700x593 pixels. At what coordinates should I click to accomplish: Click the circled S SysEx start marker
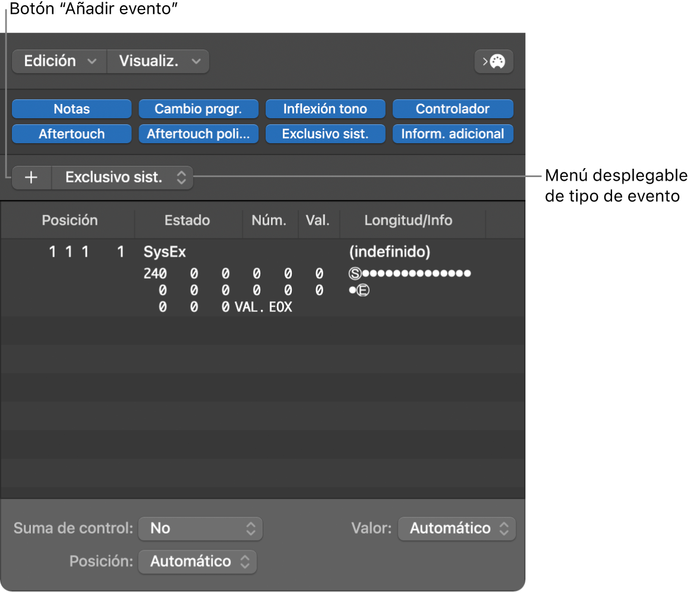(355, 273)
